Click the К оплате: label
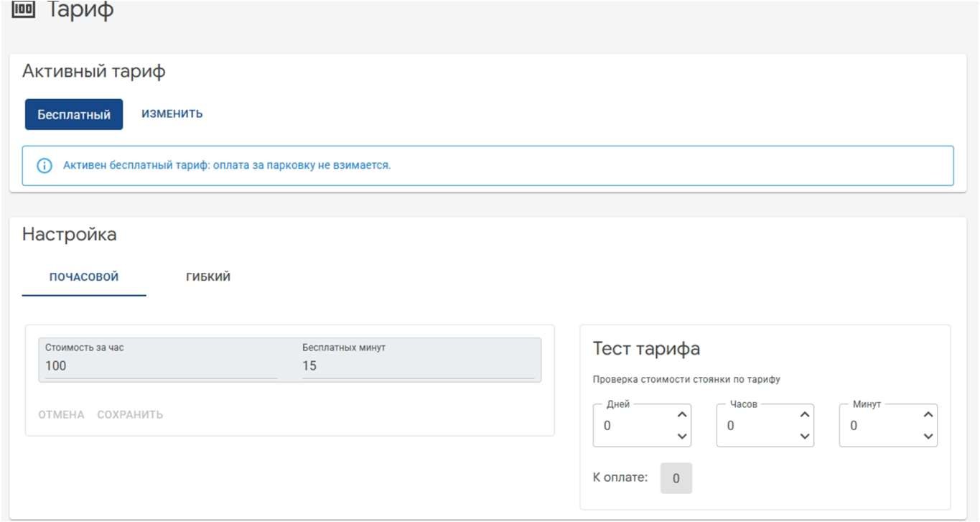980x522 pixels. [620, 477]
